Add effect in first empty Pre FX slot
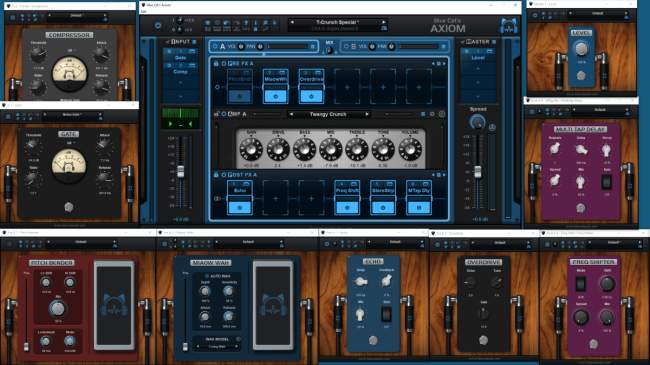The height and width of the screenshot is (365, 650). (347, 87)
